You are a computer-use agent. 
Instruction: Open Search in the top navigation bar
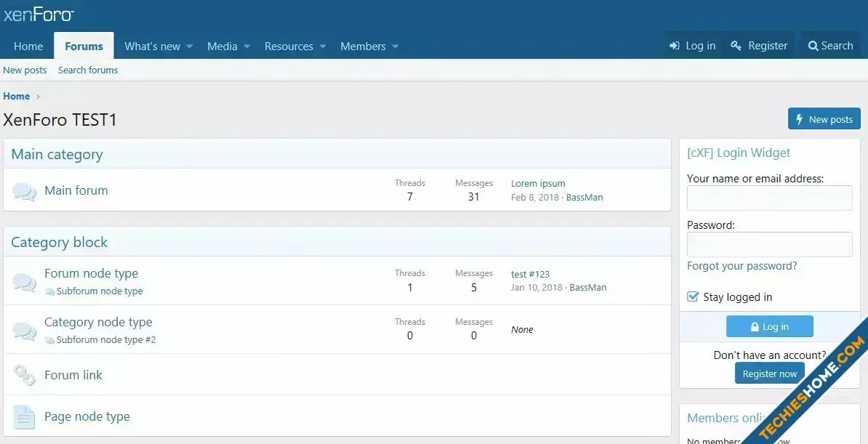830,46
